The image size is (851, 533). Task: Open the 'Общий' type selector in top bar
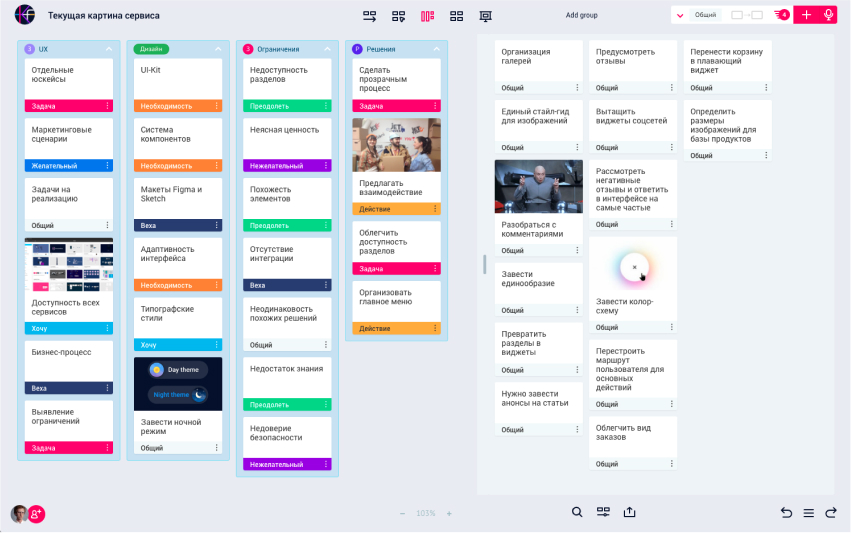(x=706, y=15)
